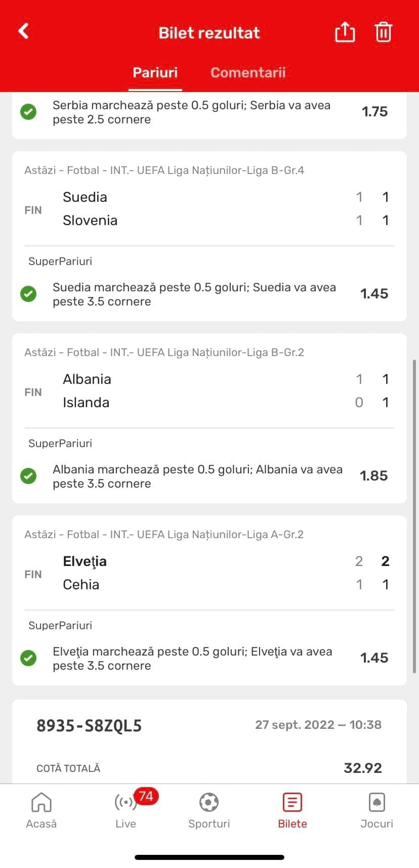The width and height of the screenshot is (419, 868).
Task: Open the Acasă home icon
Action: tap(41, 802)
